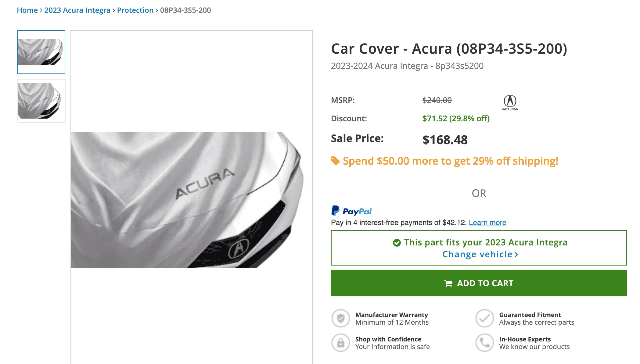The image size is (640, 364).
Task: Expand the Home breadcrumb navigation
Action: point(27,10)
